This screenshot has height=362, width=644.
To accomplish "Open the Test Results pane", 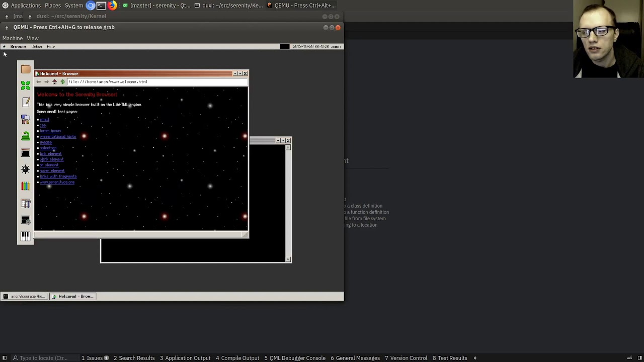I will click(450, 358).
